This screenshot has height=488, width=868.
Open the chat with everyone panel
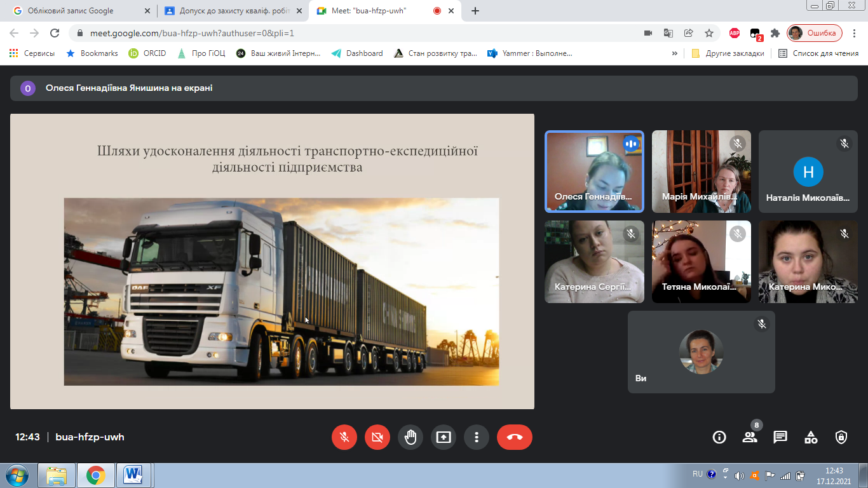point(780,437)
